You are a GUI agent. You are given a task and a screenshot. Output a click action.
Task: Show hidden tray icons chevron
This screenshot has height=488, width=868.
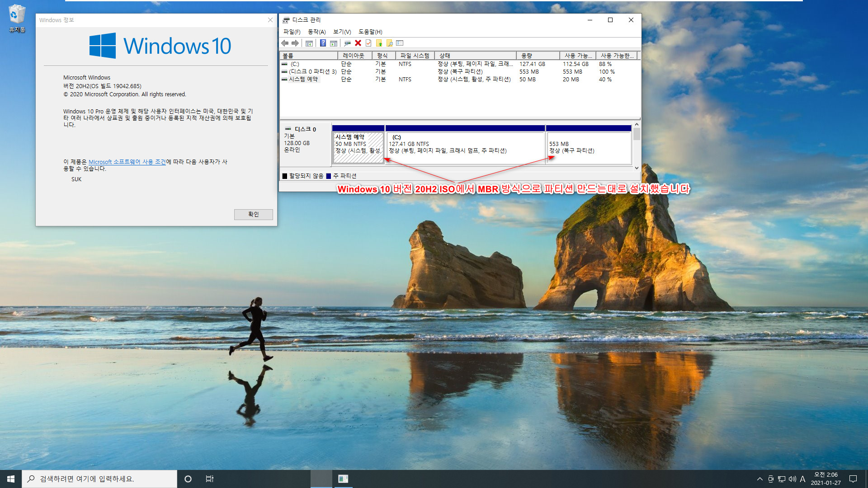tap(759, 479)
